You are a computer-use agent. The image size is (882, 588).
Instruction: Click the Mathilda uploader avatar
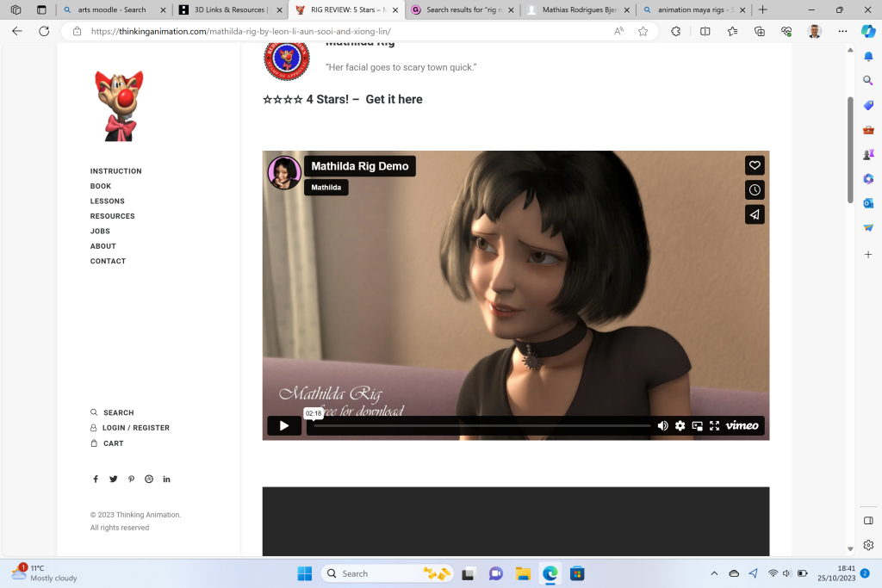(x=284, y=172)
